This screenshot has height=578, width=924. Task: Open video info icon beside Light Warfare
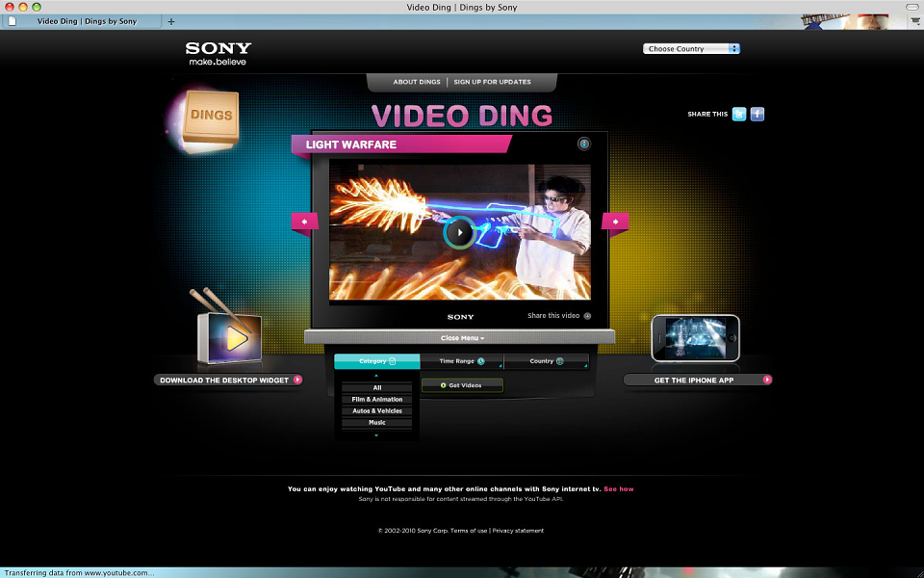click(584, 144)
